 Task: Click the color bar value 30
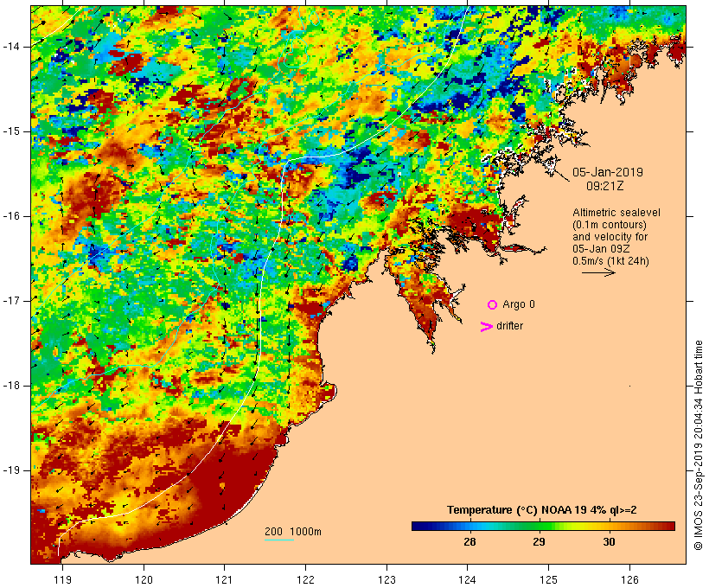[609, 541]
